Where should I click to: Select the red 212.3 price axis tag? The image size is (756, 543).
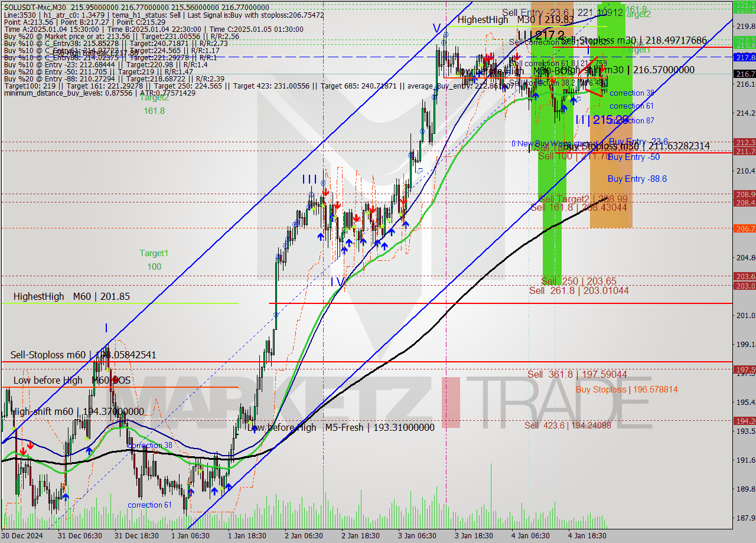744,142
